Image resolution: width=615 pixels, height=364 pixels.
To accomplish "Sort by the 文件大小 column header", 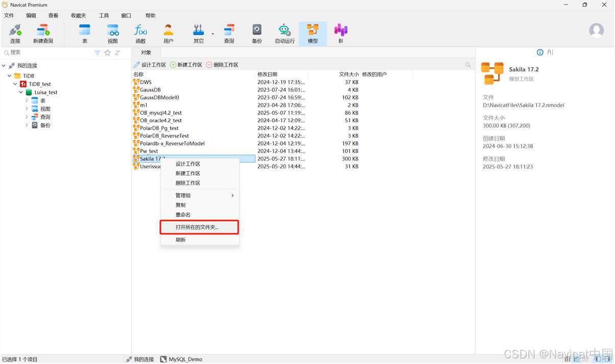I will 334,74.
